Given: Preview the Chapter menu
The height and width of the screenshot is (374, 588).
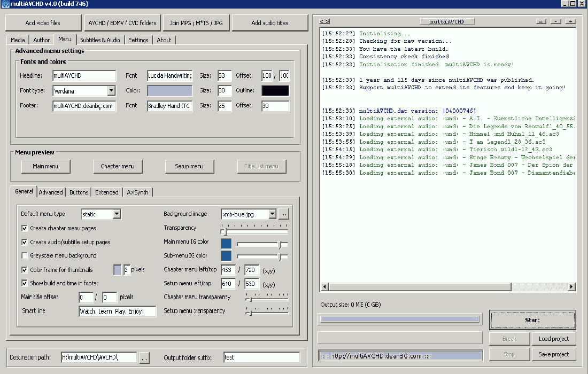Looking at the screenshot, I should click(118, 166).
